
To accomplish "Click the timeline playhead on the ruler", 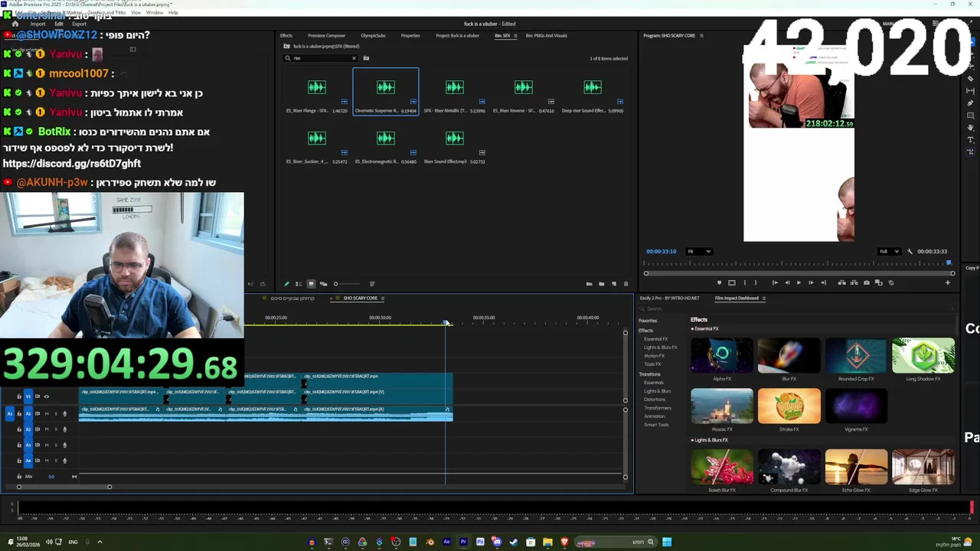I will click(446, 322).
